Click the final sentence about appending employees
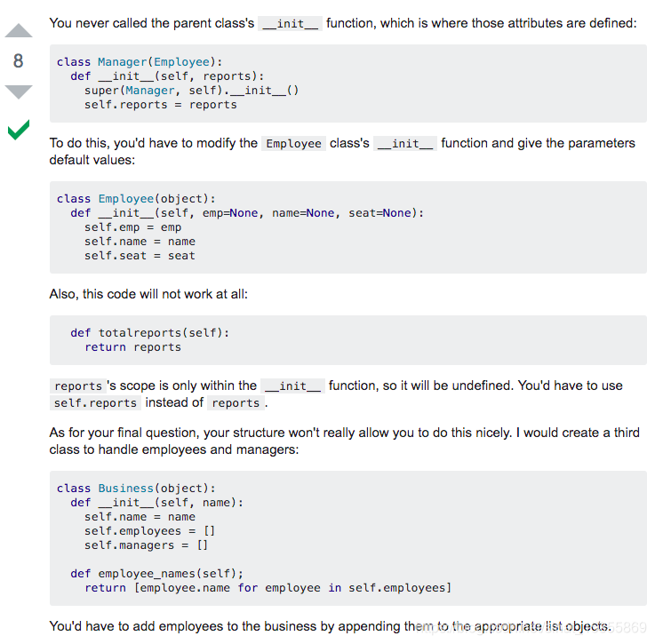This screenshot has width=655, height=644. pyautogui.click(x=330, y=626)
